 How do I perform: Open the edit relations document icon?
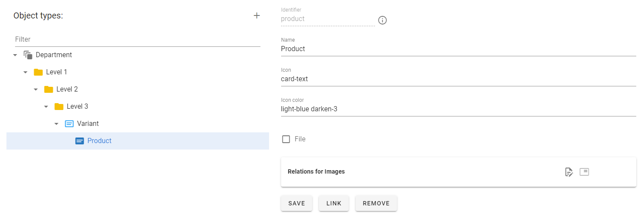click(569, 172)
